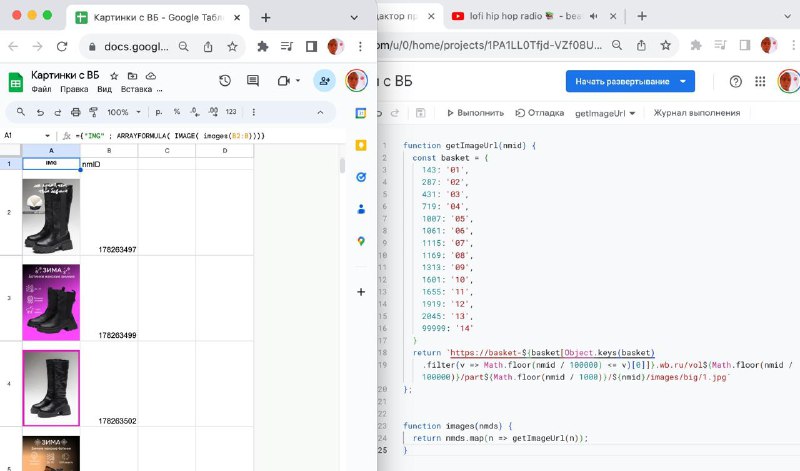Viewport: 800px width, 471px height.
Task: Share the spreadsheet with add-person button
Action: point(324,81)
